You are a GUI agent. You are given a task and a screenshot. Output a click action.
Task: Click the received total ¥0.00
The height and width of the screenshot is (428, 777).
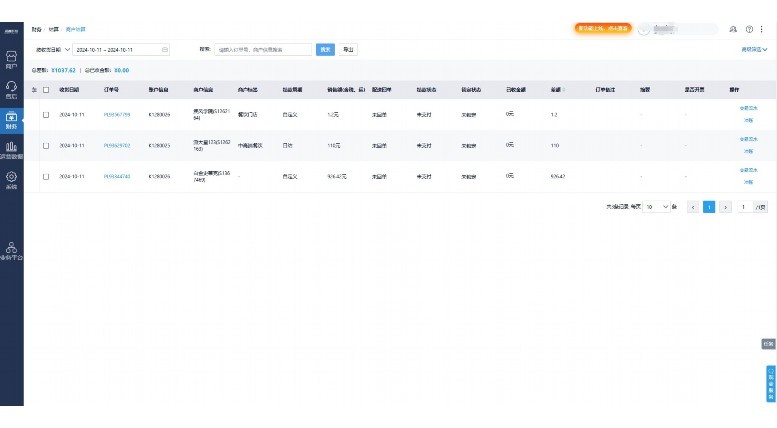pyautogui.click(x=121, y=70)
